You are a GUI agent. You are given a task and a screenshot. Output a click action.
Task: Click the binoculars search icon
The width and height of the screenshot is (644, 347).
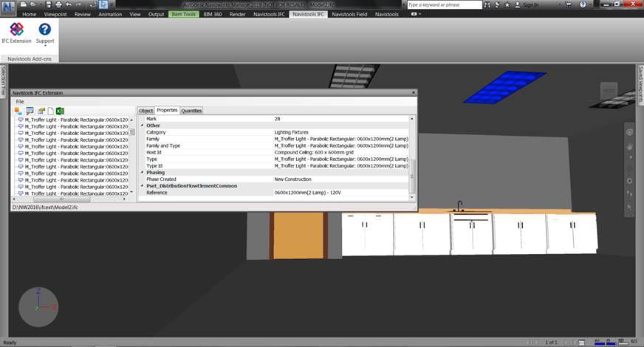pyautogui.click(x=487, y=4)
